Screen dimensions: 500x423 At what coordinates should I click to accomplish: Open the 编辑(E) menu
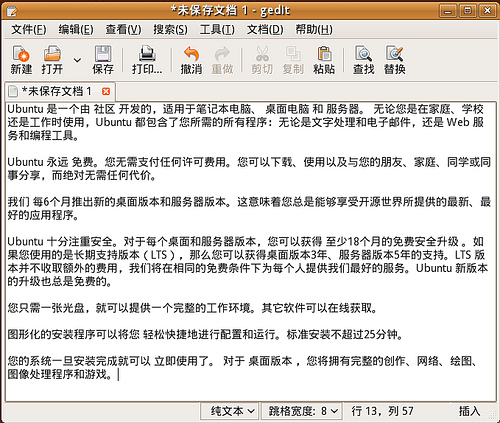pos(76,30)
